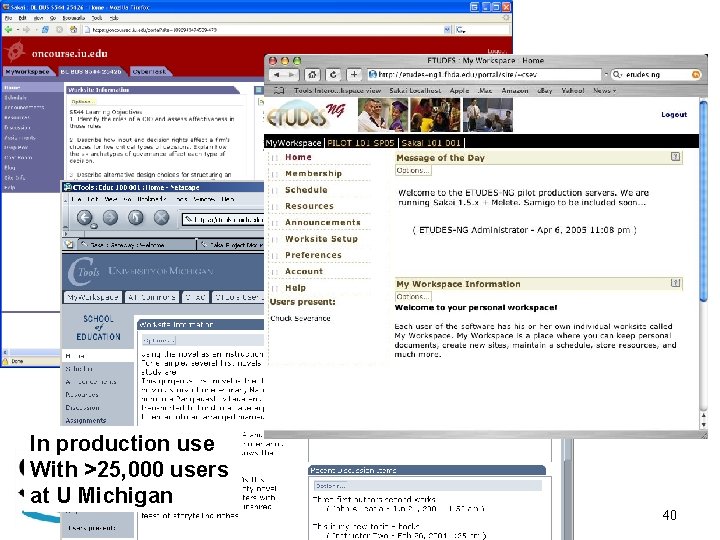Select the Sakai 101 001 tab
This screenshot has width=720, height=540.
pyautogui.click(x=431, y=143)
